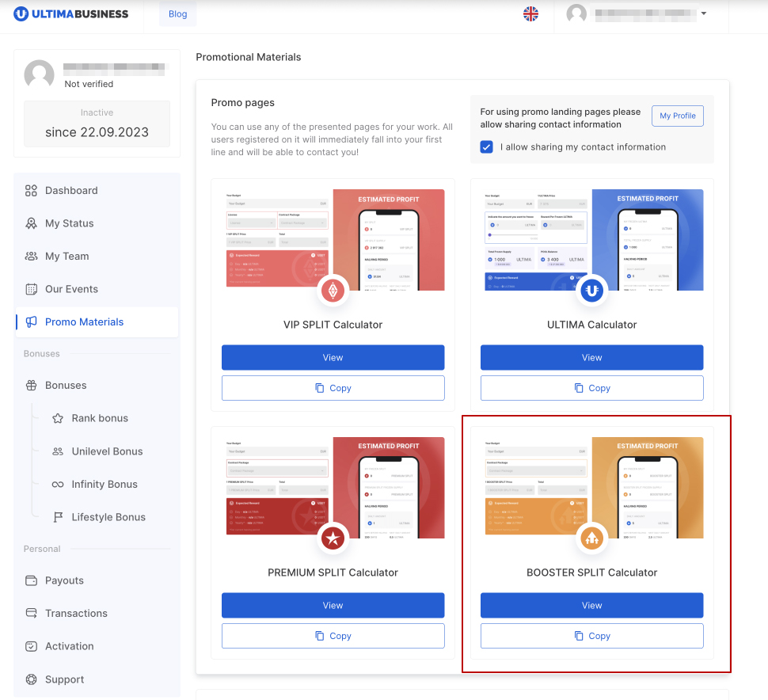Click the Infinity Bonus infinity icon
Screen dimensions: 768x700
click(x=58, y=485)
